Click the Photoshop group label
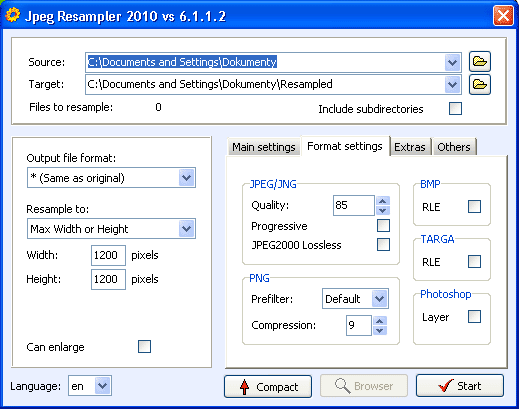The height and width of the screenshot is (409, 519). [446, 294]
